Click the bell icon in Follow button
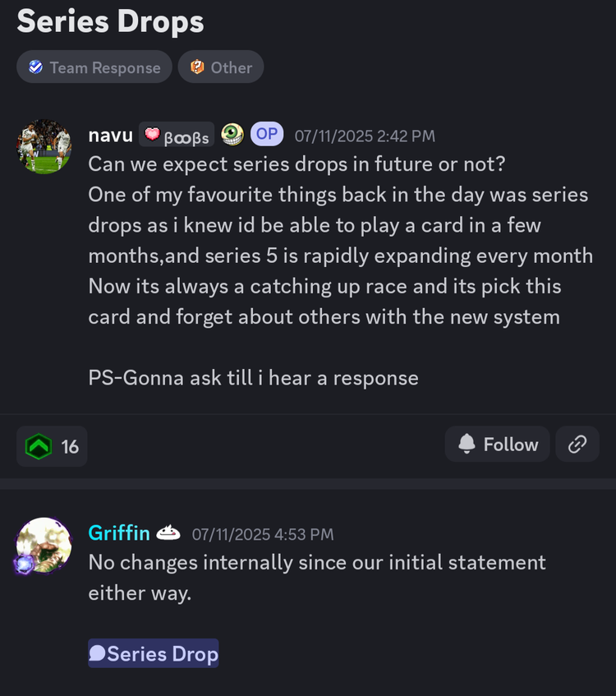 tap(467, 444)
